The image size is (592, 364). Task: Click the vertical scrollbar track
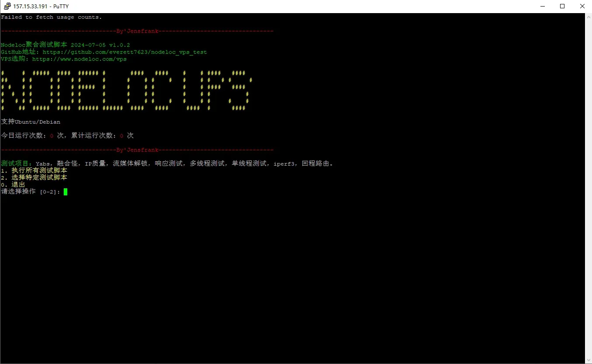click(x=588, y=188)
